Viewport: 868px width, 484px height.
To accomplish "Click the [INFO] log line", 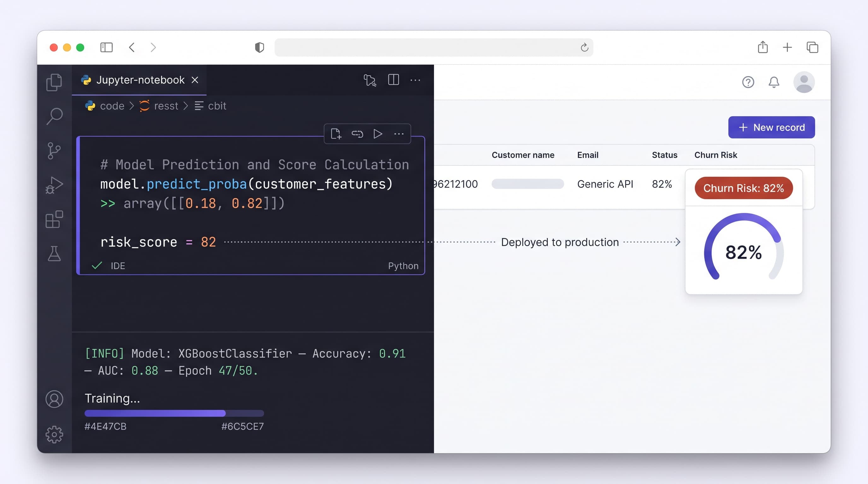I will pyautogui.click(x=245, y=362).
